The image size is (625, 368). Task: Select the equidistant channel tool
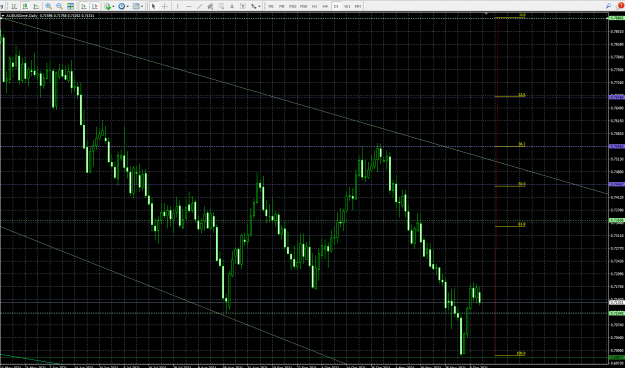210,6
